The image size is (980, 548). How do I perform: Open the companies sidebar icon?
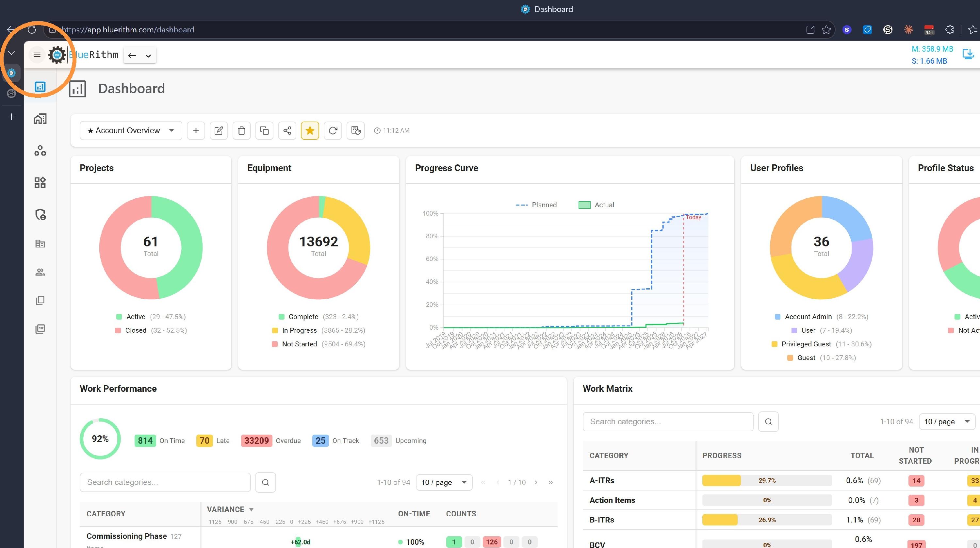tap(40, 243)
